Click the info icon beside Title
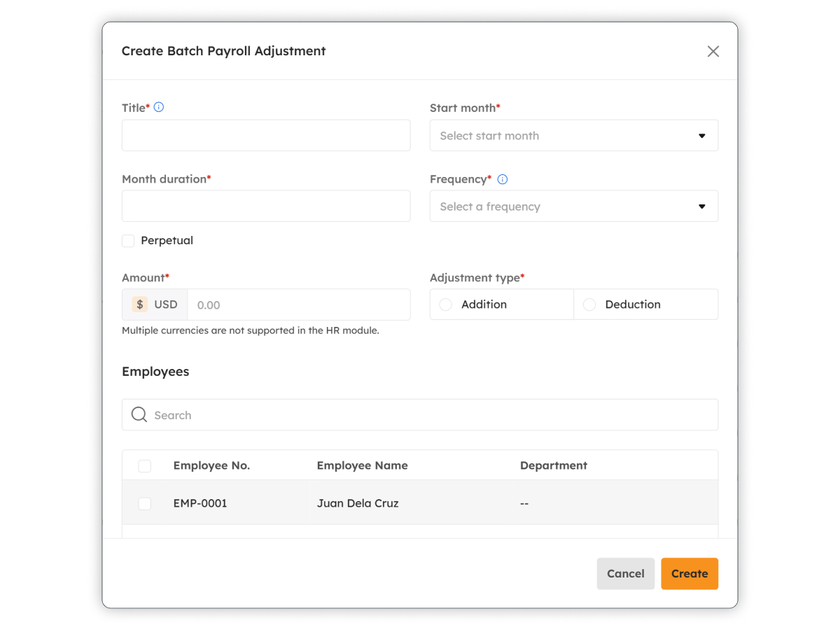This screenshot has width=840, height=630. click(159, 107)
